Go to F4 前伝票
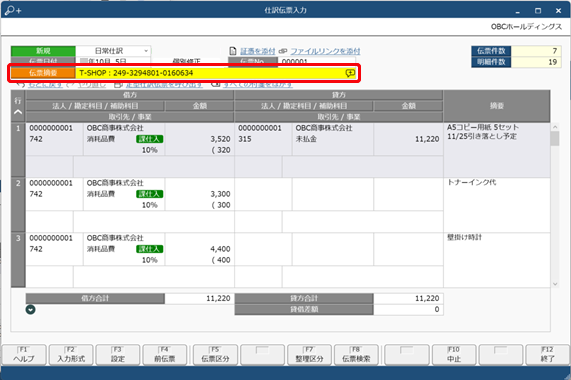 pos(165,355)
